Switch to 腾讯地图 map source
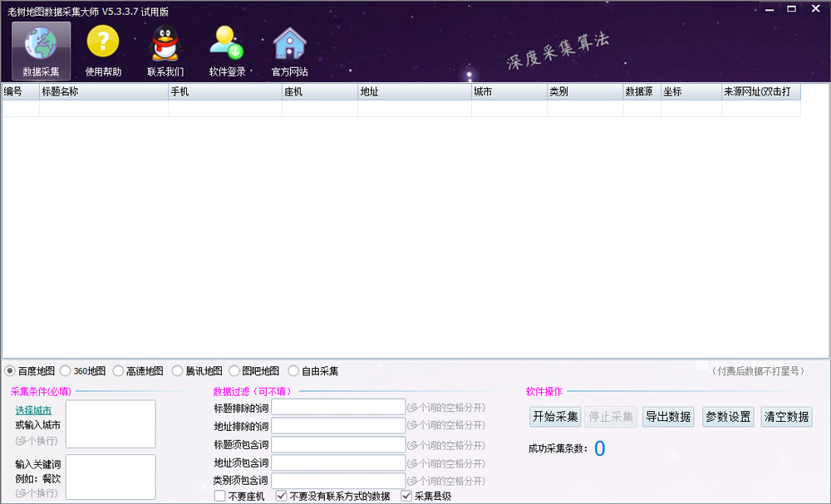Image resolution: width=831 pixels, height=504 pixels. click(x=177, y=371)
